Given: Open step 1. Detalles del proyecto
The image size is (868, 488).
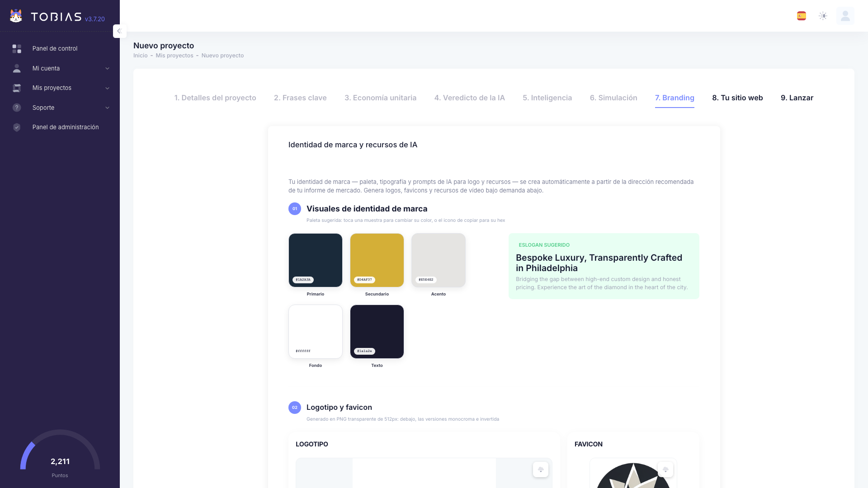Looking at the screenshot, I should pyautogui.click(x=215, y=98).
